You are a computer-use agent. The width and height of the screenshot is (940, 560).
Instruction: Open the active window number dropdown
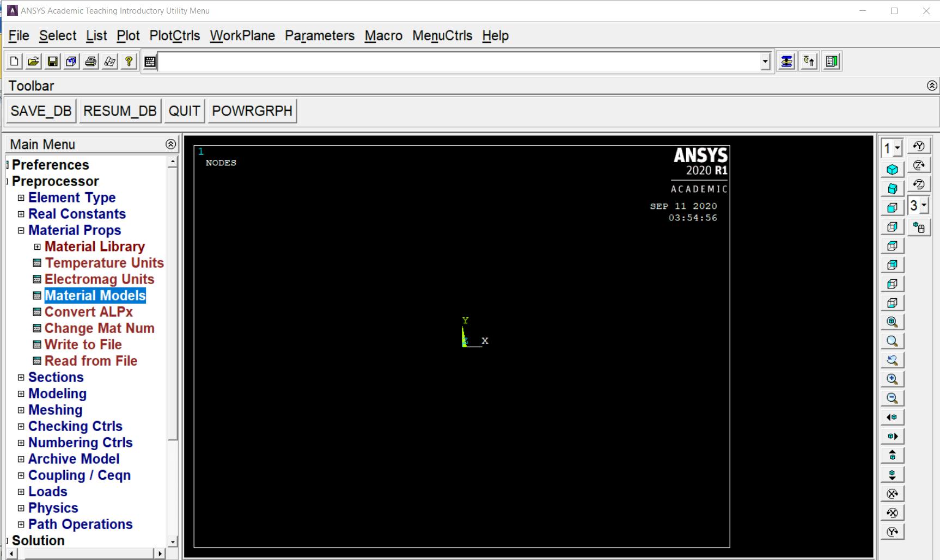tap(897, 148)
